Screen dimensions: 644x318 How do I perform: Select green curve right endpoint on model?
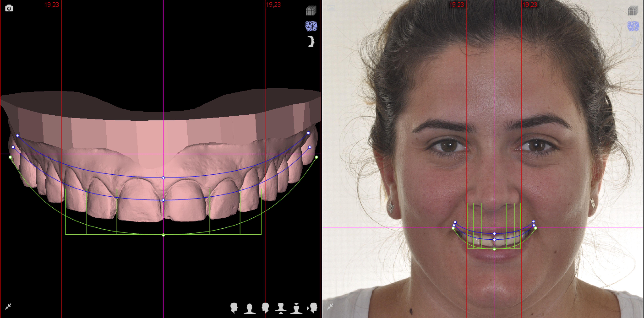coord(316,157)
